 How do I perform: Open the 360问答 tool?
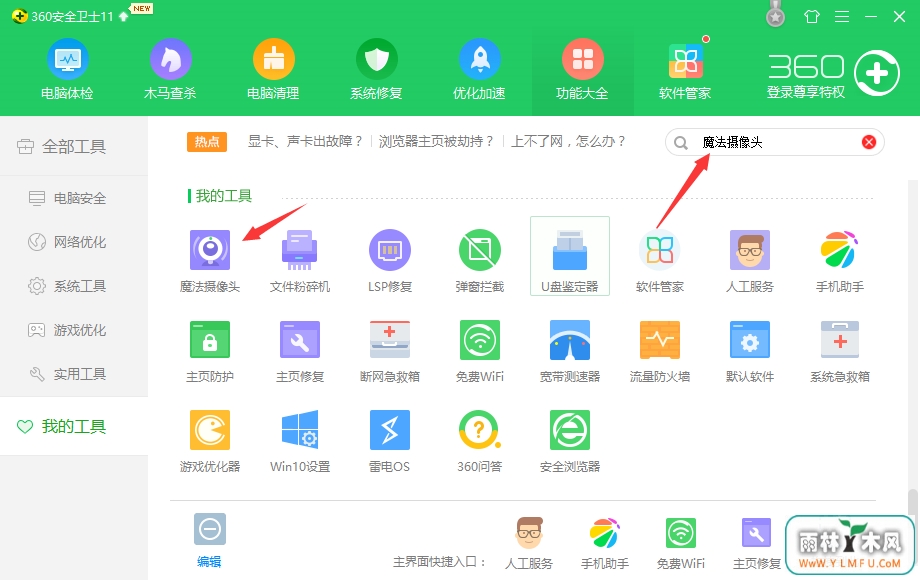(x=479, y=441)
